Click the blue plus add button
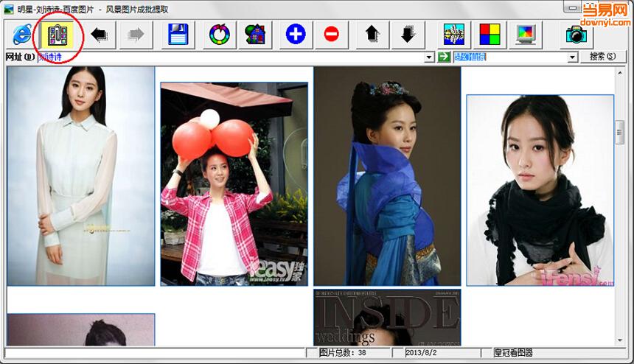The width and height of the screenshot is (634, 364). tap(296, 35)
